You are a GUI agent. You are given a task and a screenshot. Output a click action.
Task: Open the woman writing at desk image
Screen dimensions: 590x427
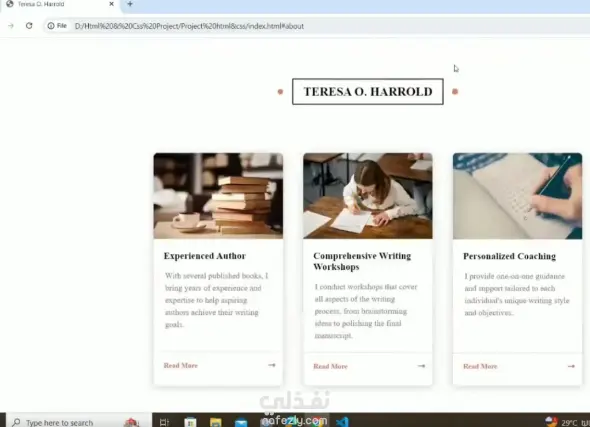368,196
